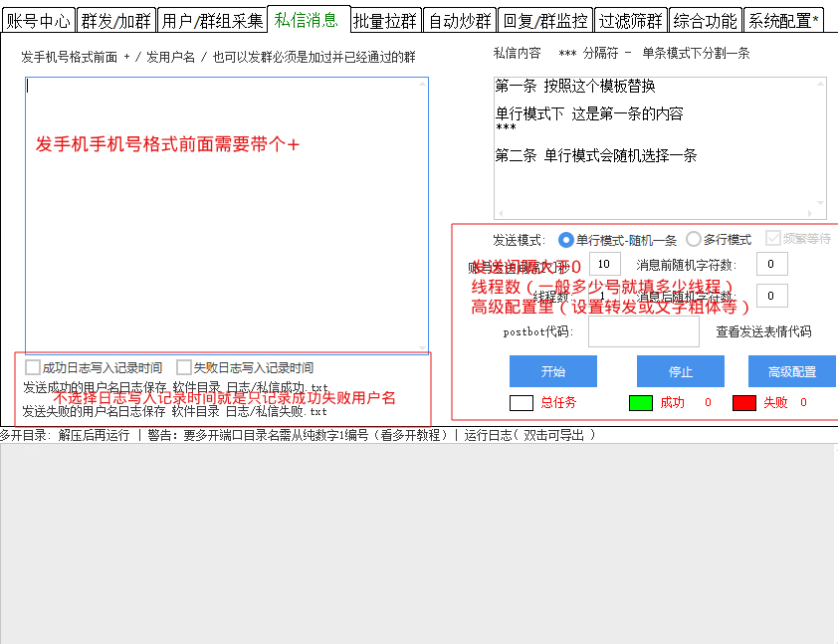
Task: Click the red 失败 color swatch
Action: coord(744,403)
